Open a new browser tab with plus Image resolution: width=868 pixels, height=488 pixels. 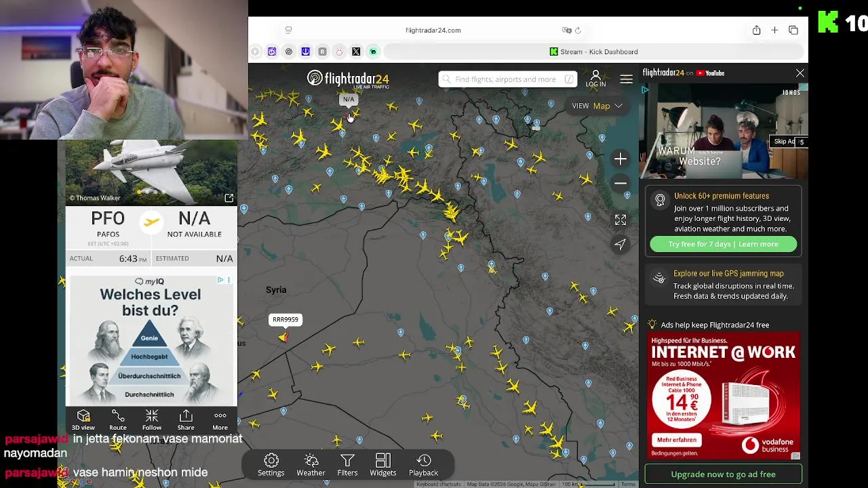[x=774, y=30]
